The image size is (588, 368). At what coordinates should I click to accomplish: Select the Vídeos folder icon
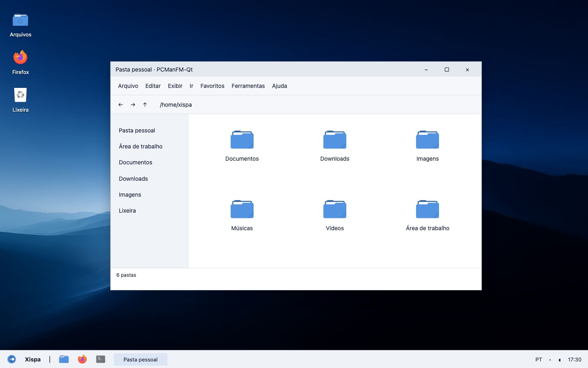335,209
